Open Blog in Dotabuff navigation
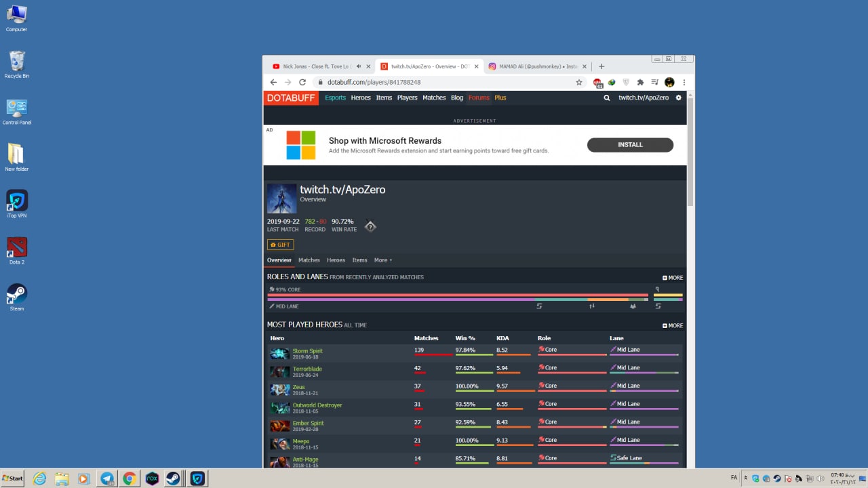 457,98
